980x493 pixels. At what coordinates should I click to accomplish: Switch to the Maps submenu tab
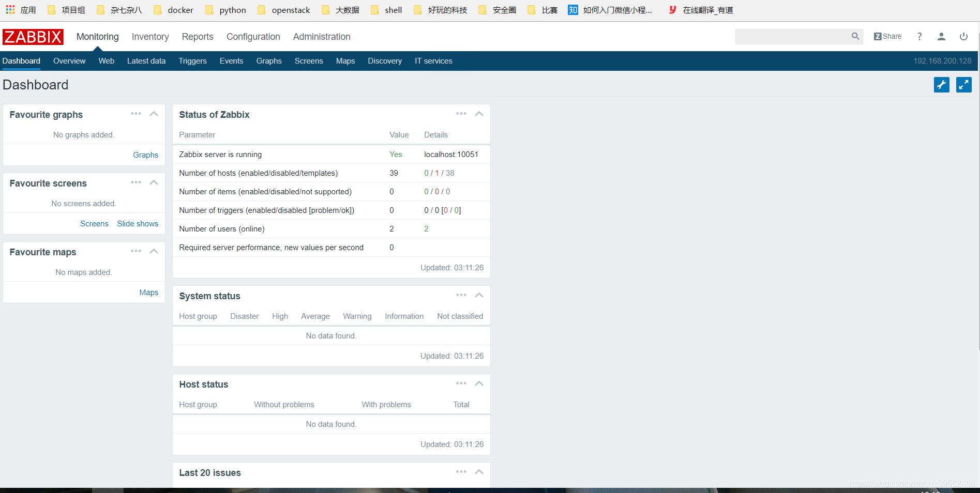coord(345,61)
